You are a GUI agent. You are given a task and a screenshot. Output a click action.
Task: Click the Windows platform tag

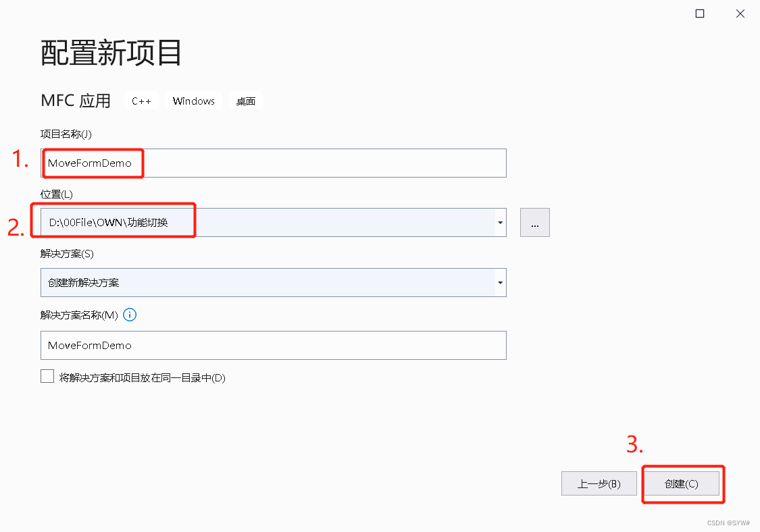193,101
